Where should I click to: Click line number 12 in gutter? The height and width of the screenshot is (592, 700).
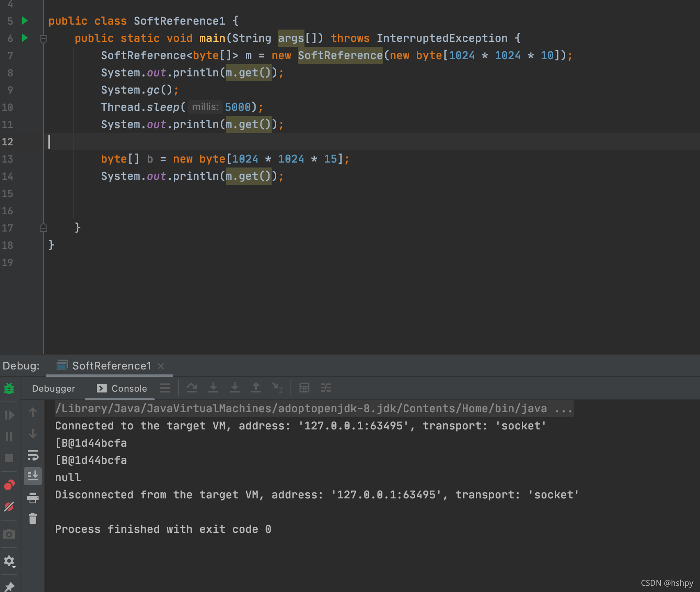point(7,142)
